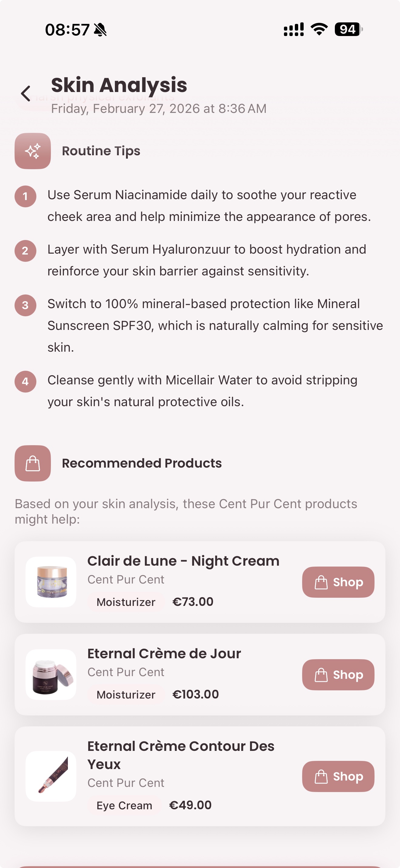The width and height of the screenshot is (400, 868).
Task: Tap the Clair de Lune product thumbnail image
Action: 51,582
